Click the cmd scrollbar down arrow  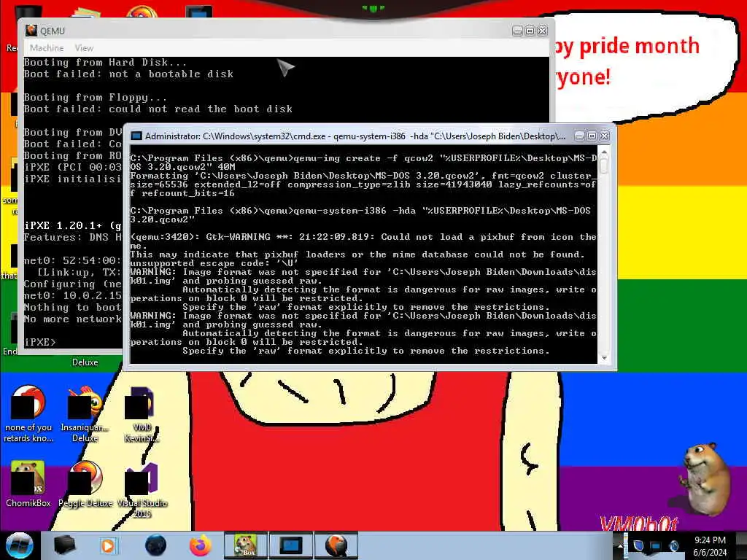click(604, 358)
